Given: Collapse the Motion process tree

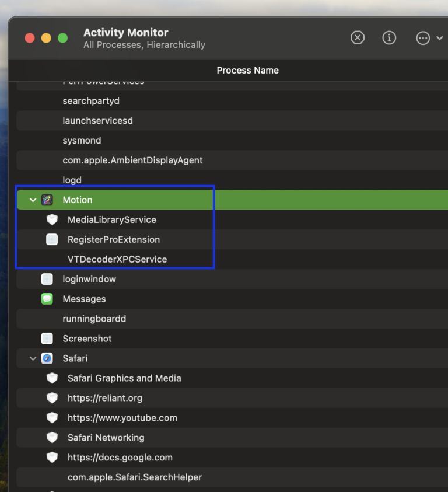Looking at the screenshot, I should click(33, 200).
